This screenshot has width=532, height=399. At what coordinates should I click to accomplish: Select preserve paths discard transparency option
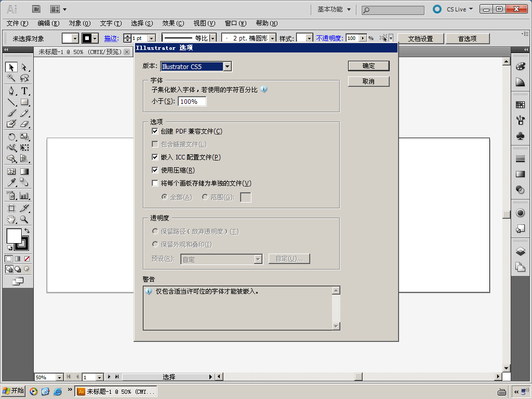pyautogui.click(x=155, y=231)
